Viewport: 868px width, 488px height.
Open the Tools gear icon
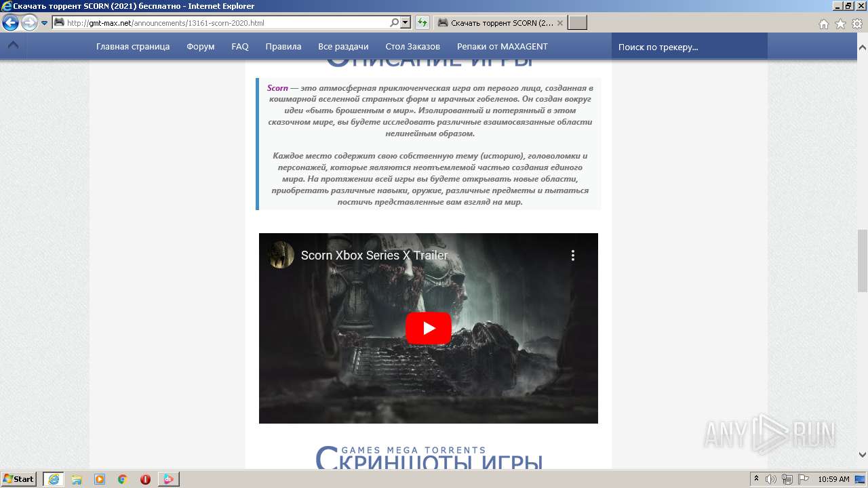click(x=856, y=24)
